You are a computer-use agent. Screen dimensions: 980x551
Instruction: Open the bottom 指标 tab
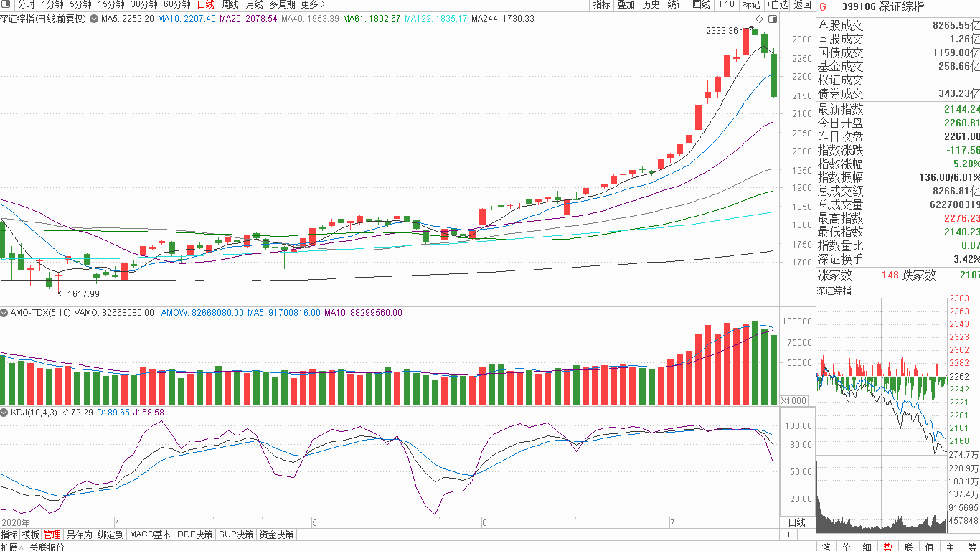coord(9,534)
